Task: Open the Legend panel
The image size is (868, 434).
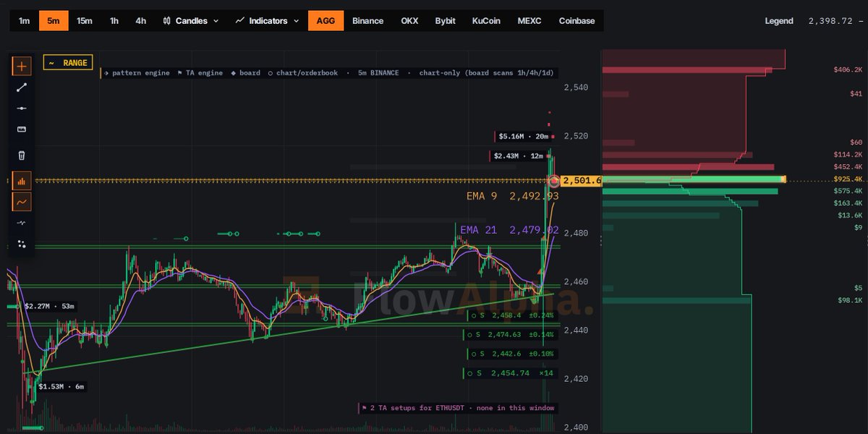Action: click(779, 21)
